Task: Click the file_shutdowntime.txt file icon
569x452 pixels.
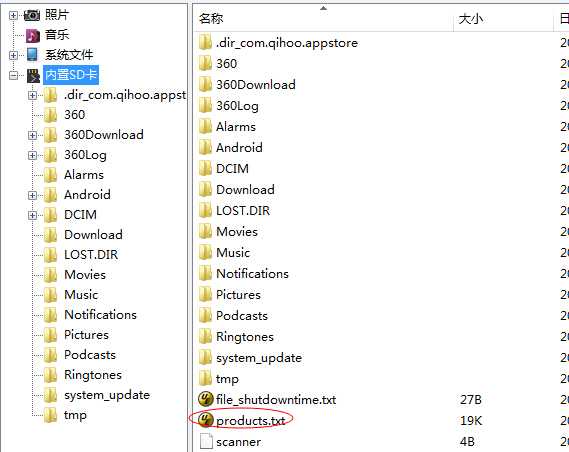Action: (x=206, y=399)
